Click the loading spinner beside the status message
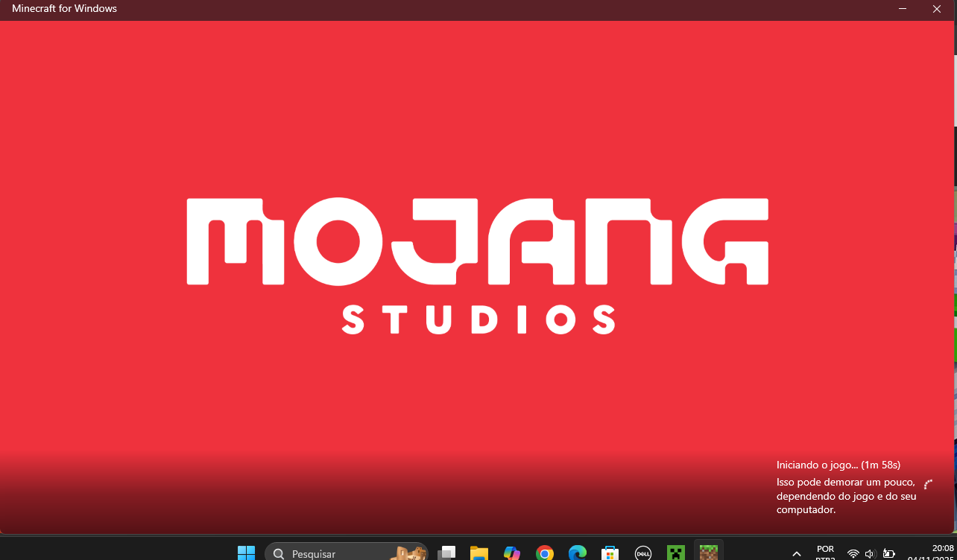 pos(929,484)
